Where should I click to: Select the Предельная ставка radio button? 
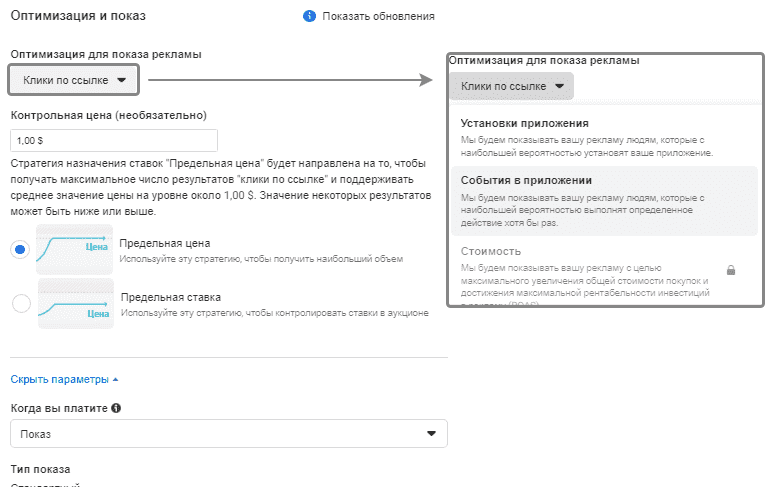(20, 304)
